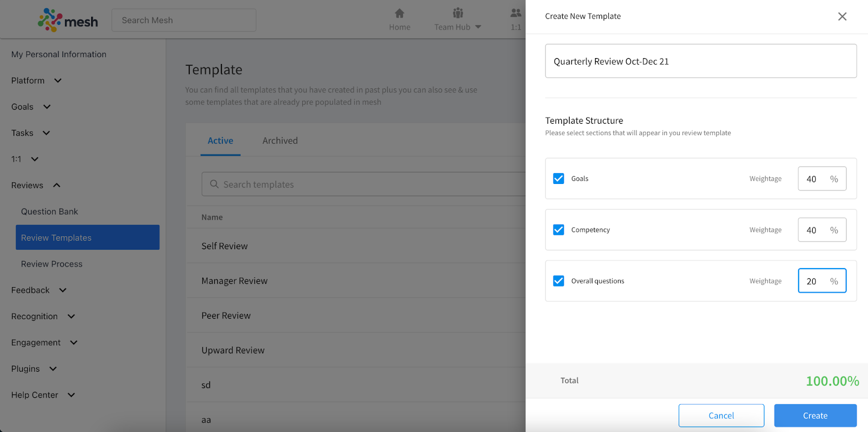This screenshot has width=868, height=432.
Task: Uncheck the Overall questions checkbox
Action: 558,281
